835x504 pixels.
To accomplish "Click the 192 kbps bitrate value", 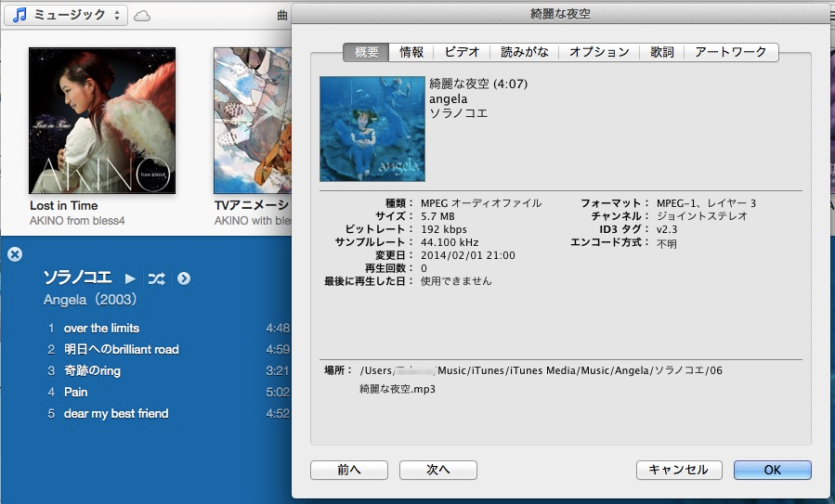I will pos(444,229).
